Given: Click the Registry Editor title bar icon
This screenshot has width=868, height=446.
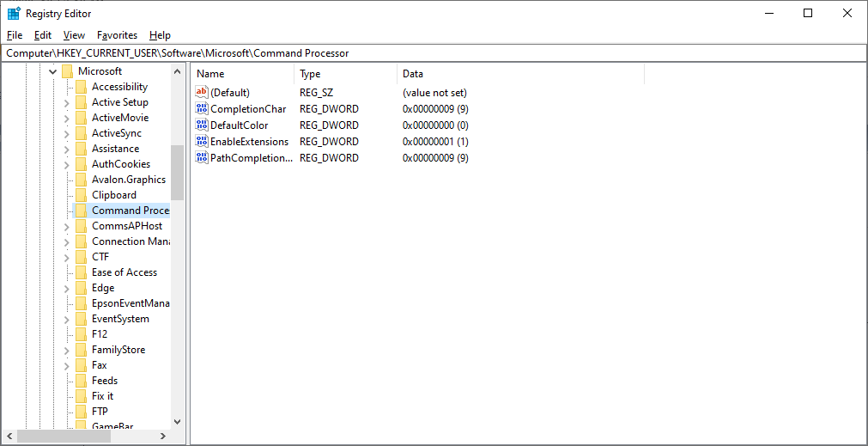Looking at the screenshot, I should coord(14,14).
